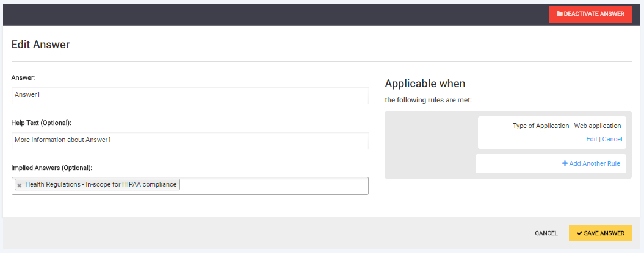The height and width of the screenshot is (253, 644).
Task: Click the folder icon on Deactivate Answer
Action: coord(559,14)
